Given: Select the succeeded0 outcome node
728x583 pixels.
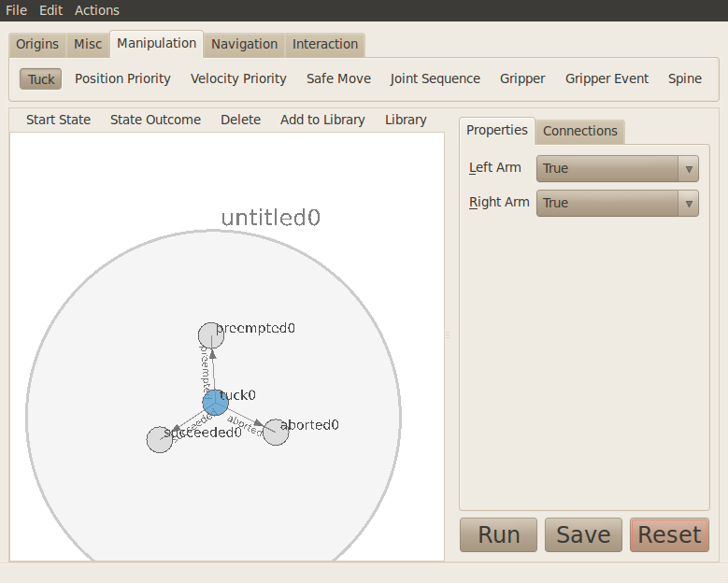Looking at the screenshot, I should click(160, 439).
